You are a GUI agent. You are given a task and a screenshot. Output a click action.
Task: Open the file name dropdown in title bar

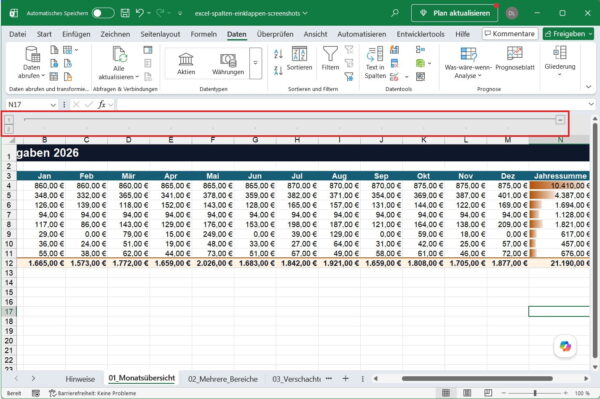[x=305, y=13]
